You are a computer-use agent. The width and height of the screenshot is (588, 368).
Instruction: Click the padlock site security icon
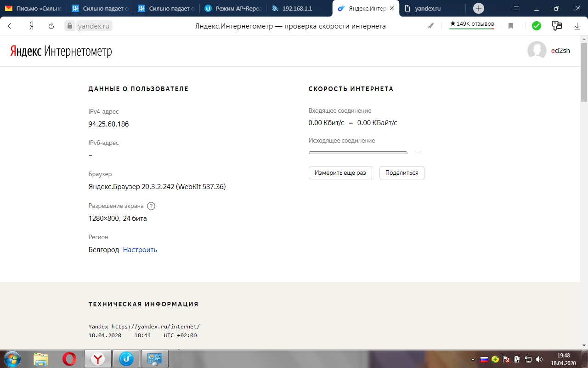tap(70, 26)
